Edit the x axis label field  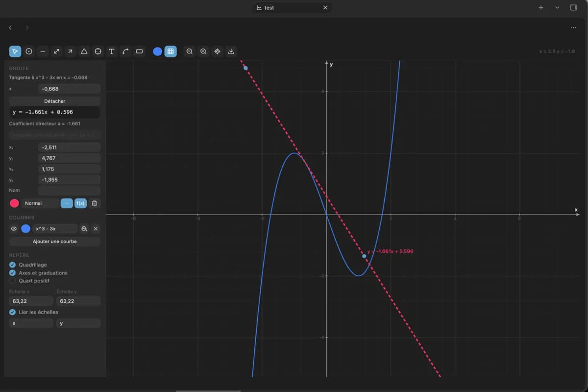click(31, 323)
